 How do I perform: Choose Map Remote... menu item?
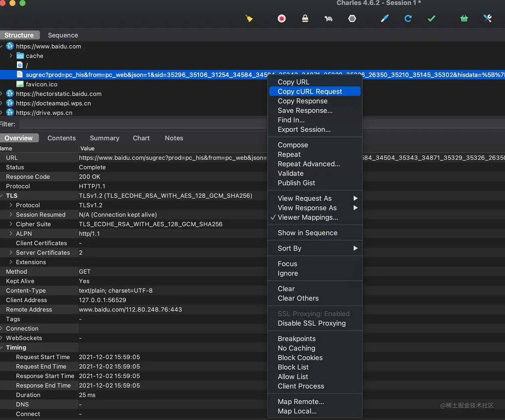click(x=315, y=402)
